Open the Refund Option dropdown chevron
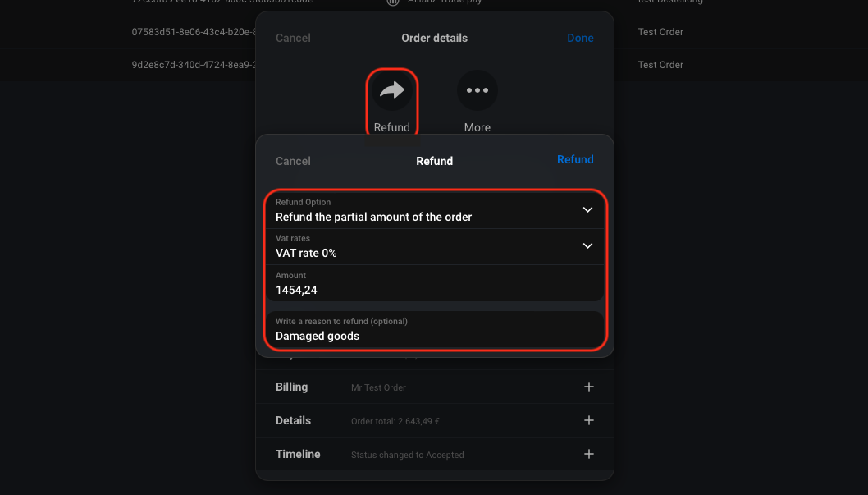The width and height of the screenshot is (868, 495). coord(587,210)
